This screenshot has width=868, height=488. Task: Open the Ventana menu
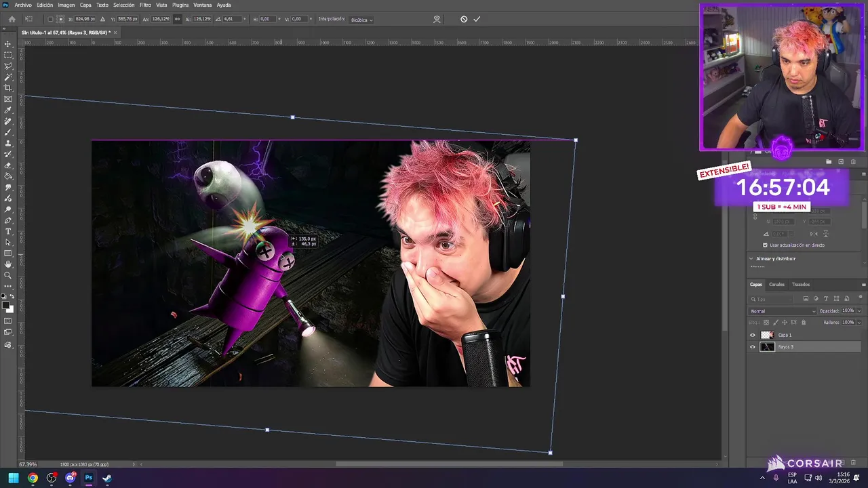(x=203, y=5)
